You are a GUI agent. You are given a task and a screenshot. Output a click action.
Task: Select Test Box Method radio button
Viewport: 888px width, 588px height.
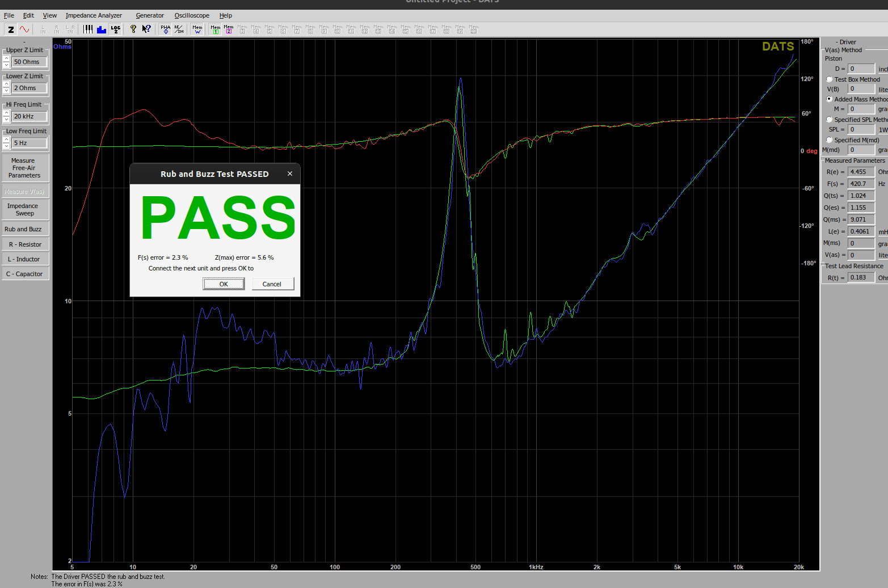pos(830,79)
